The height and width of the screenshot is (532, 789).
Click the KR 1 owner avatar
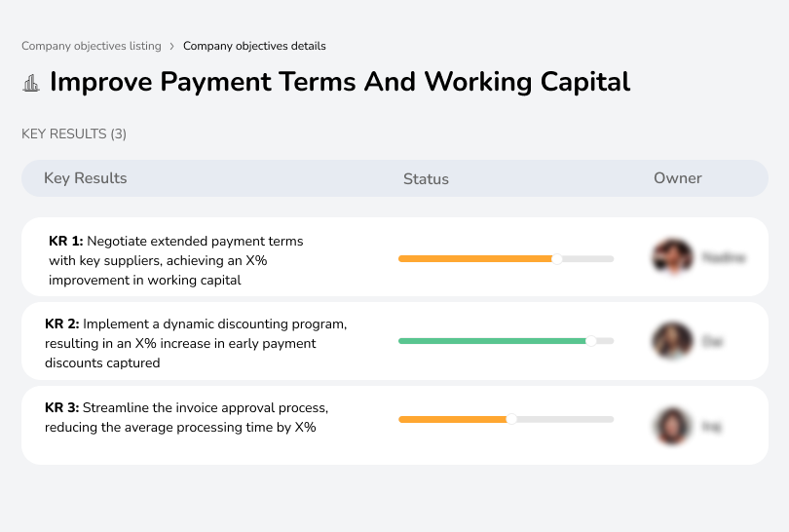(673, 256)
